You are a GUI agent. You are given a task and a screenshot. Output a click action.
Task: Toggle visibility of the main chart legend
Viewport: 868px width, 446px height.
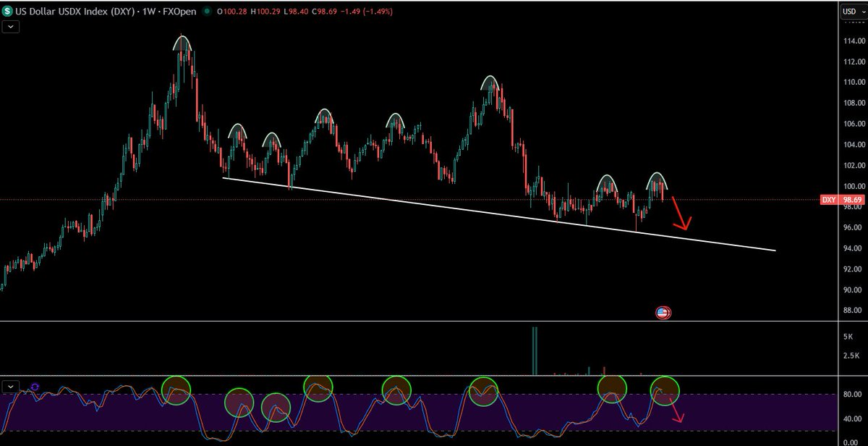(10, 27)
